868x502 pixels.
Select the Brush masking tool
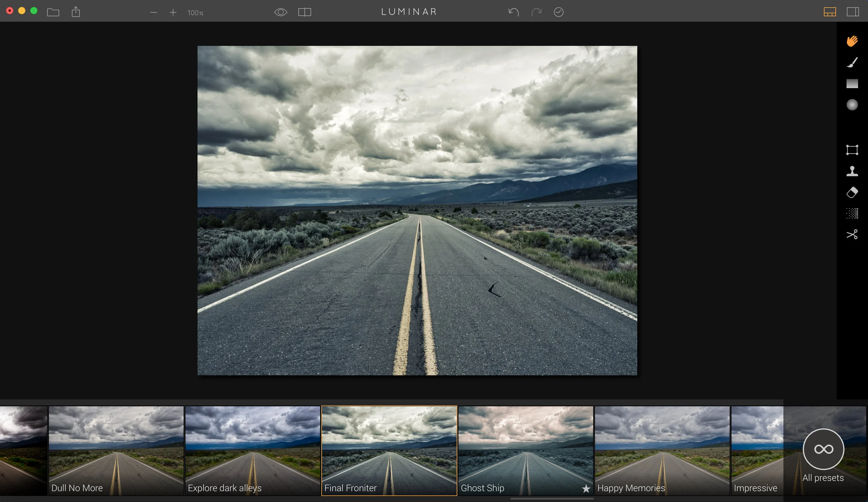click(852, 62)
